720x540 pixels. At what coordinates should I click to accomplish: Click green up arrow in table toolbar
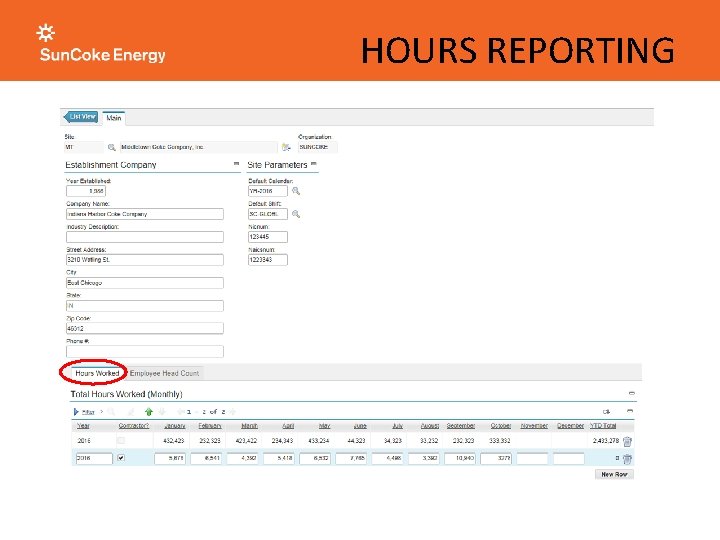point(148,412)
